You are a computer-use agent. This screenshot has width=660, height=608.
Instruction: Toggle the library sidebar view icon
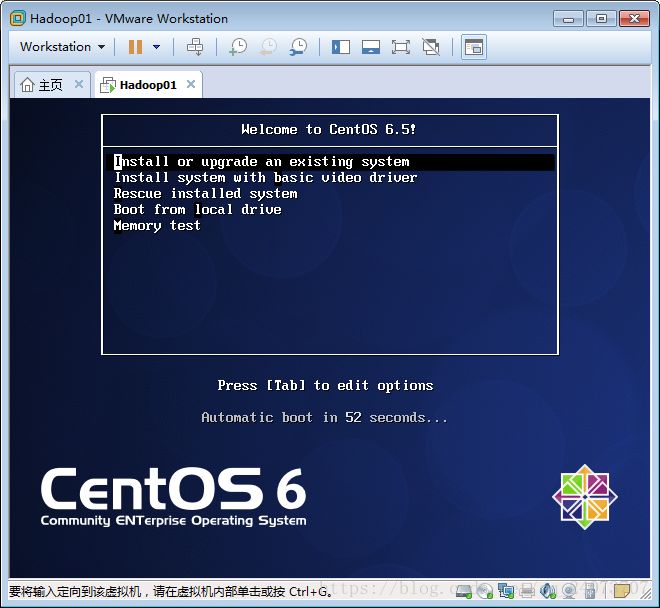pos(341,47)
